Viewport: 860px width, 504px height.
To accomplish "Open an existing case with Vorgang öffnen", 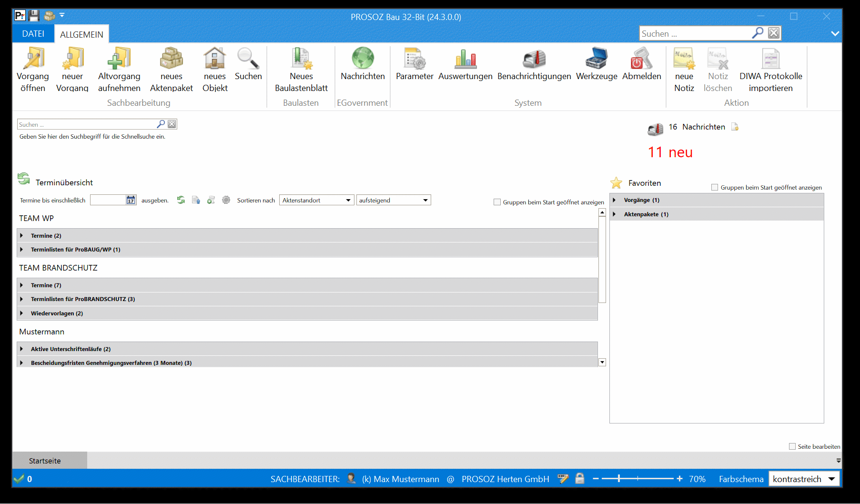I will (x=33, y=70).
